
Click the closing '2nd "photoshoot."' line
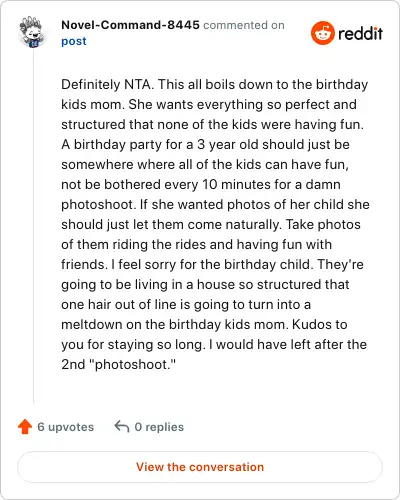(118, 364)
